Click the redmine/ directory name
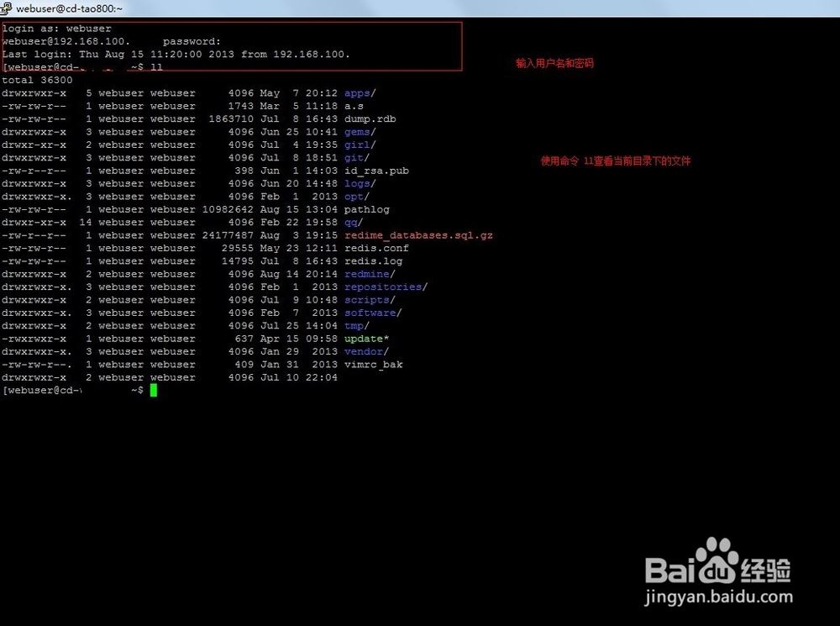This screenshot has width=840, height=626. [370, 274]
